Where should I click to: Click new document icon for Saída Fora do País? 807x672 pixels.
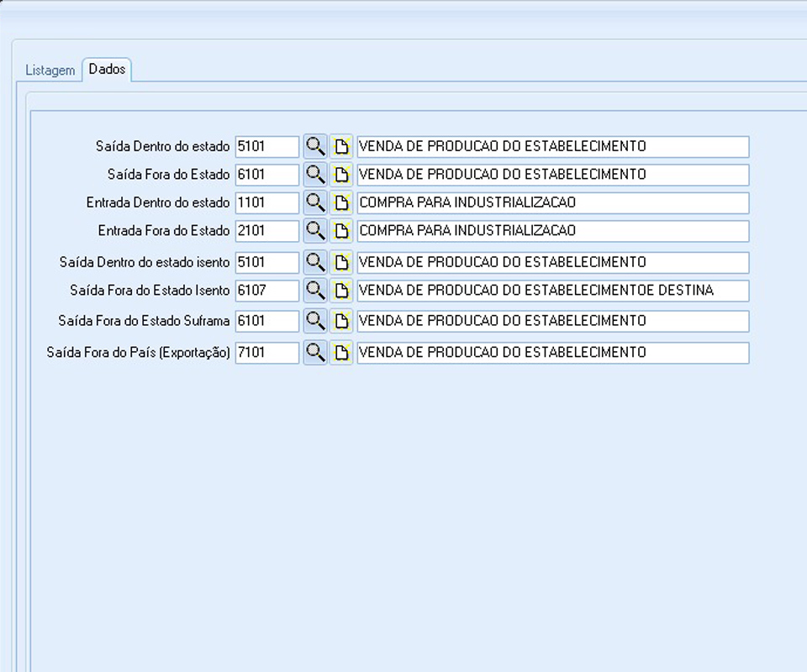pos(341,353)
